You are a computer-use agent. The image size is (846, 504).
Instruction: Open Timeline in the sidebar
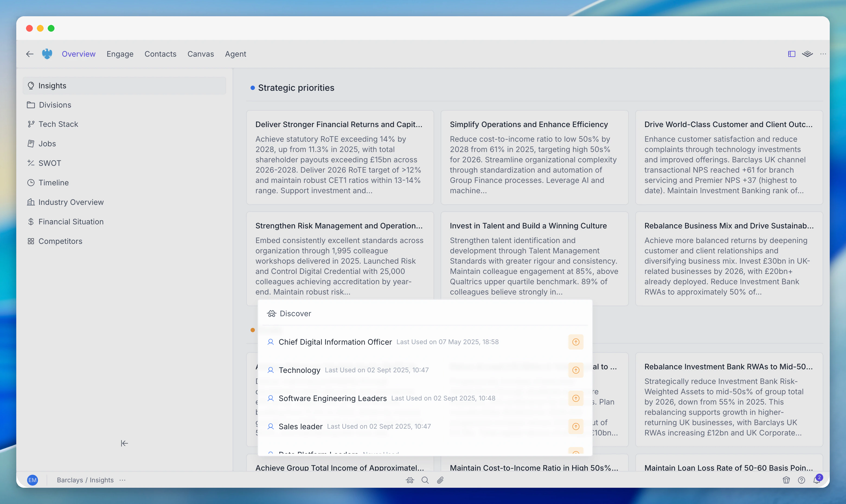pos(124,183)
